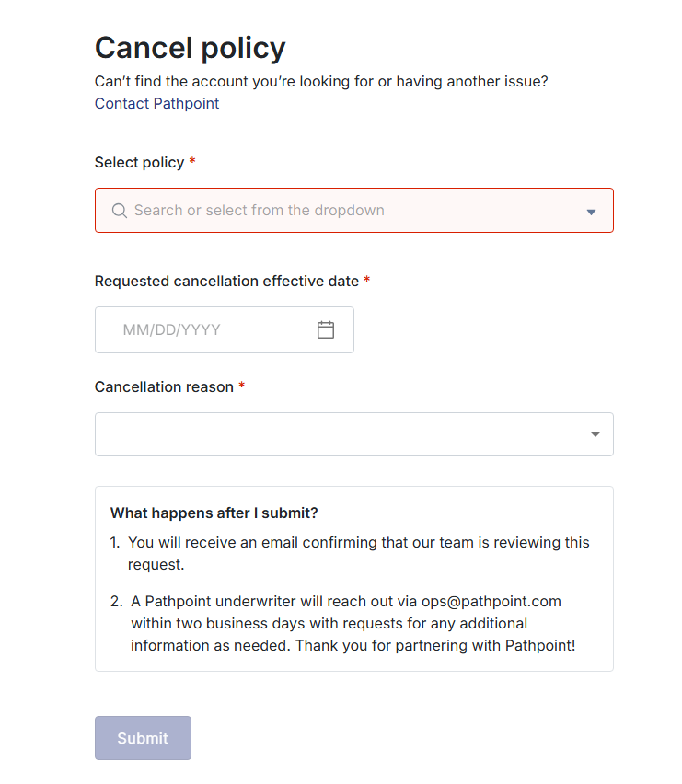
Task: Click the Select policy field label
Action: pos(139,163)
